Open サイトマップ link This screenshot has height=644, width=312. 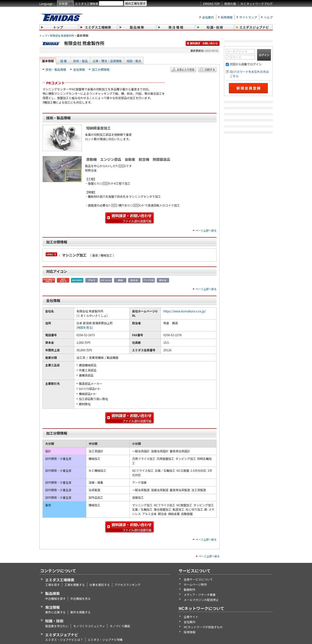(248, 17)
